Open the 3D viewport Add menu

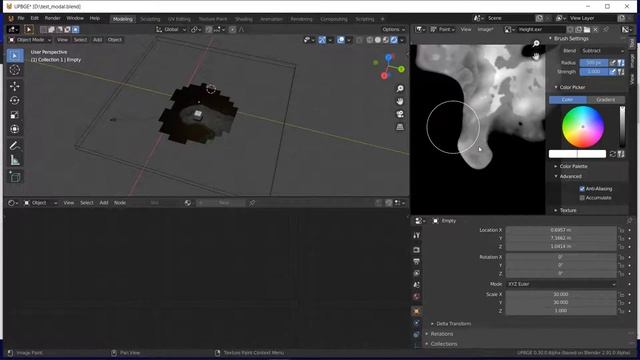click(x=97, y=40)
